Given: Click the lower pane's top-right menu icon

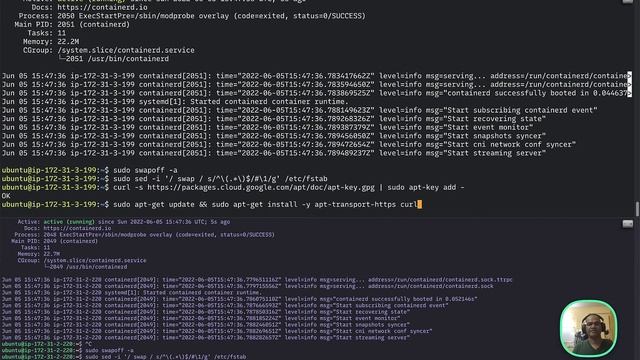Looking at the screenshot, I should click(627, 224).
